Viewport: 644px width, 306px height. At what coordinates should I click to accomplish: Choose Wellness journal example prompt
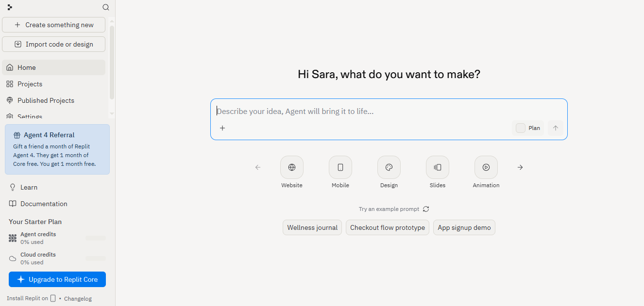(312, 227)
